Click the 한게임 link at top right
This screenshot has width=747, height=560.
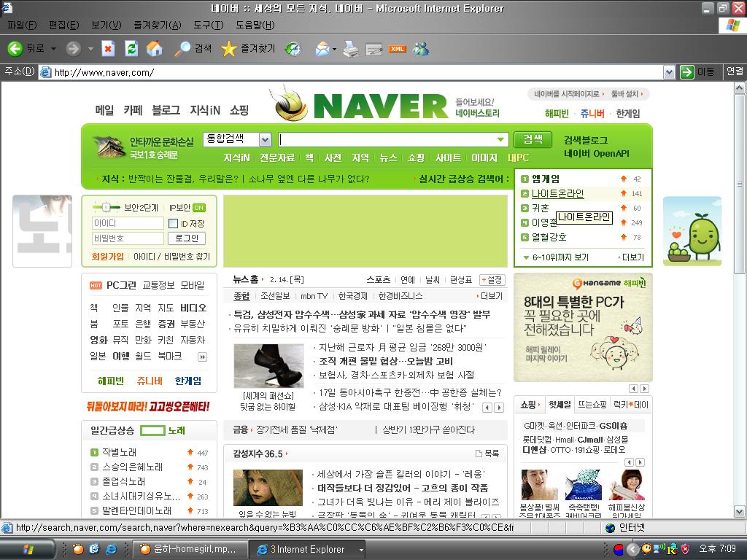pos(627,113)
